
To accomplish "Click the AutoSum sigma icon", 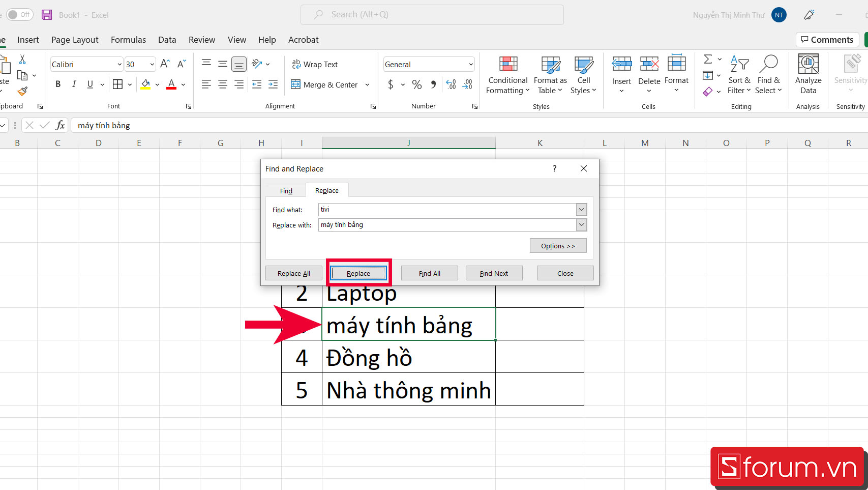I will pos(708,60).
